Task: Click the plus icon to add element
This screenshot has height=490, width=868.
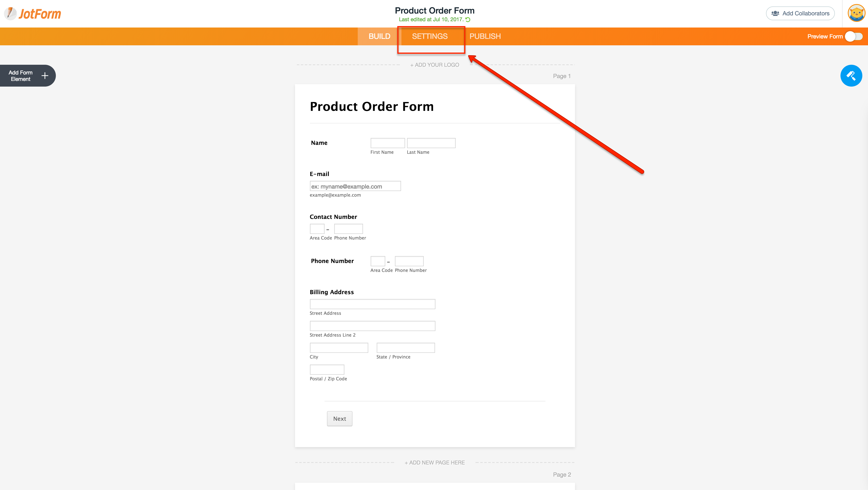Action: tap(45, 76)
